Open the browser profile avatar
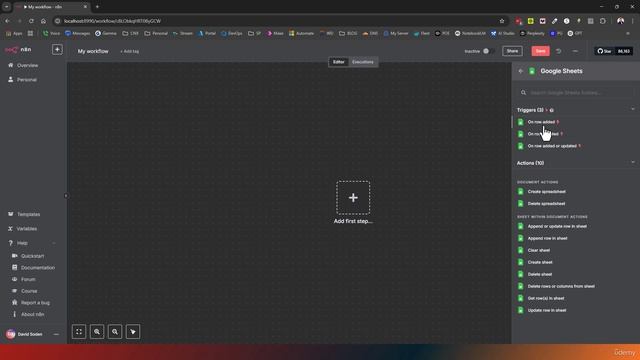Screen dimensions: 640x360 [620, 21]
